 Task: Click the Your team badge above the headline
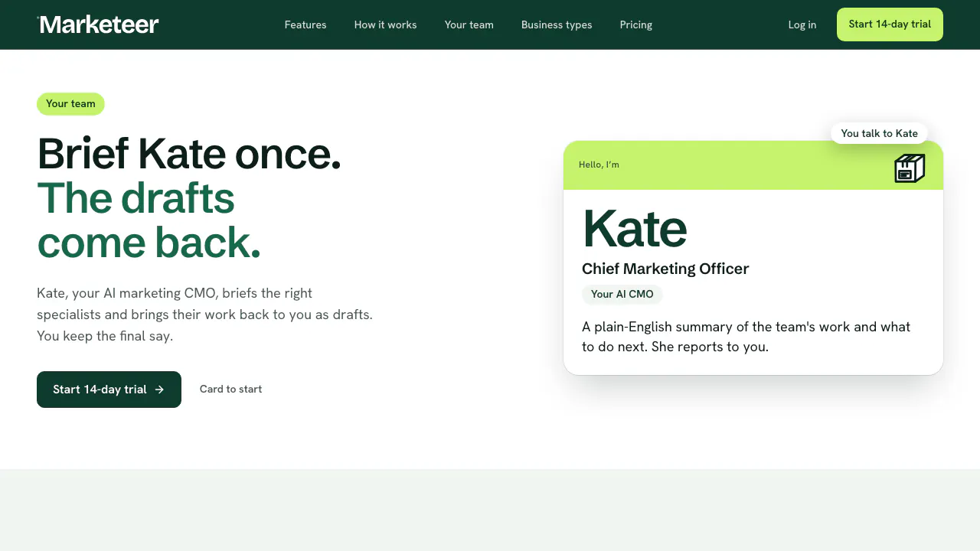pos(70,104)
